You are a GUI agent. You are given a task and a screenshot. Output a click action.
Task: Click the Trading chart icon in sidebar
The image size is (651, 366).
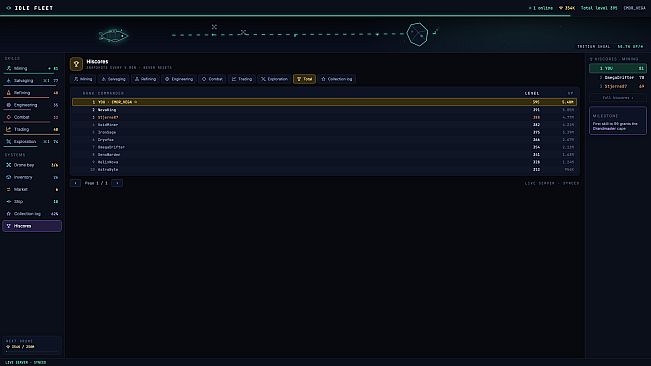tap(9, 129)
